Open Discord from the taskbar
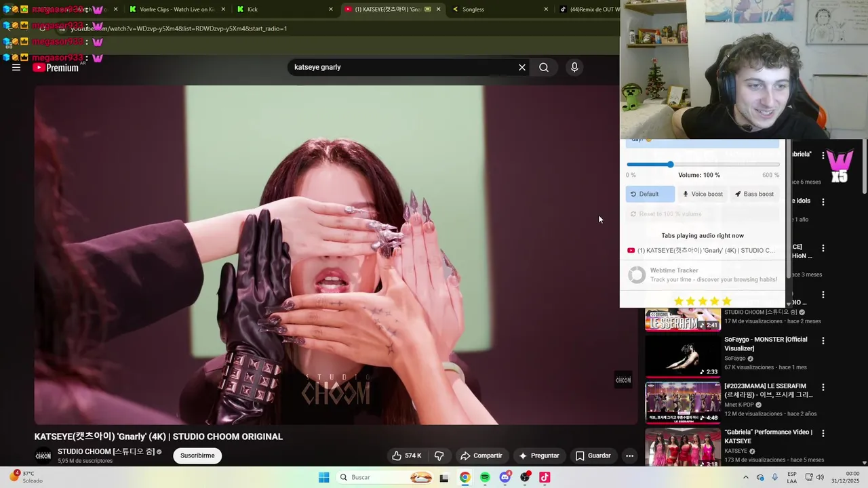Image resolution: width=868 pixels, height=488 pixels. tap(505, 477)
